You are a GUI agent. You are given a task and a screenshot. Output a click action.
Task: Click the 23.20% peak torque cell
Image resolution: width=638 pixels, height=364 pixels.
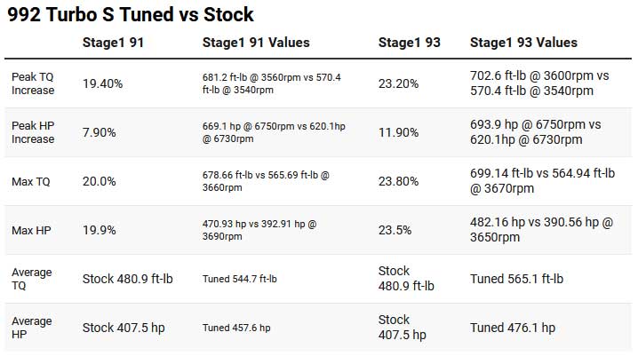point(399,83)
